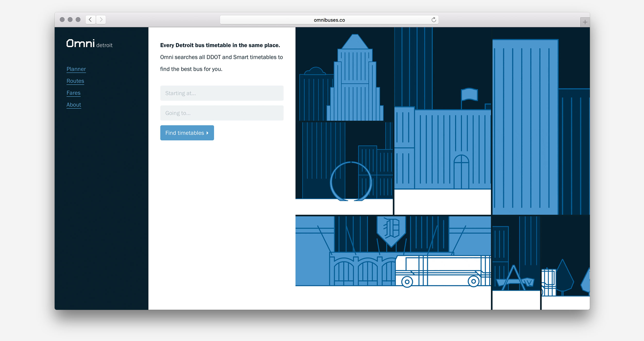Viewport: 644px width, 341px height.
Task: Open a new browser tab with the plus icon
Action: pyautogui.click(x=585, y=22)
